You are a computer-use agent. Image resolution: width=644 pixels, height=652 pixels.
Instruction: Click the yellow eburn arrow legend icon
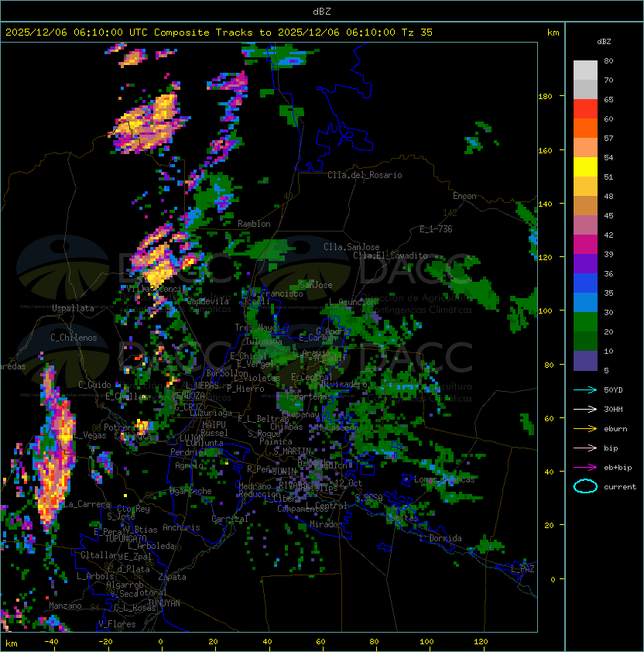[585, 429]
